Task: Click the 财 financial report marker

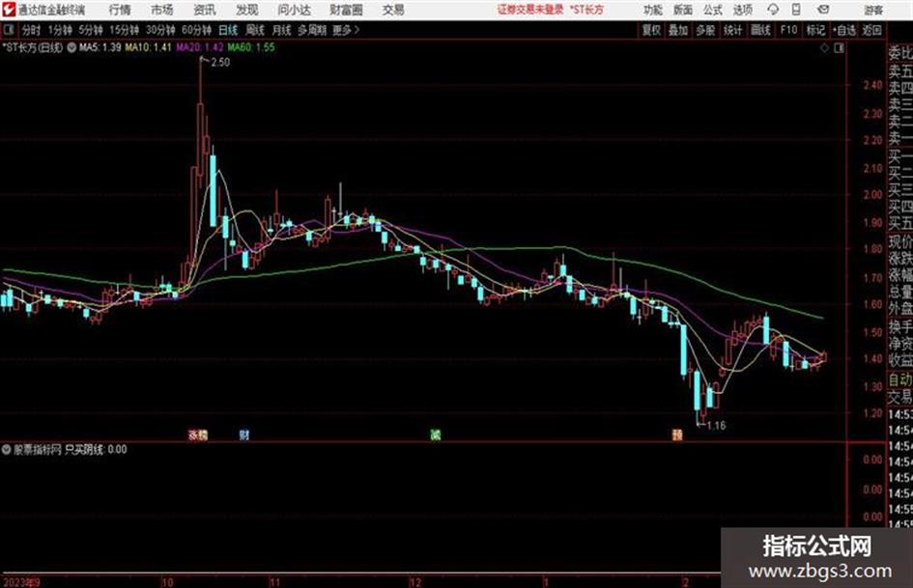Action: [x=244, y=434]
